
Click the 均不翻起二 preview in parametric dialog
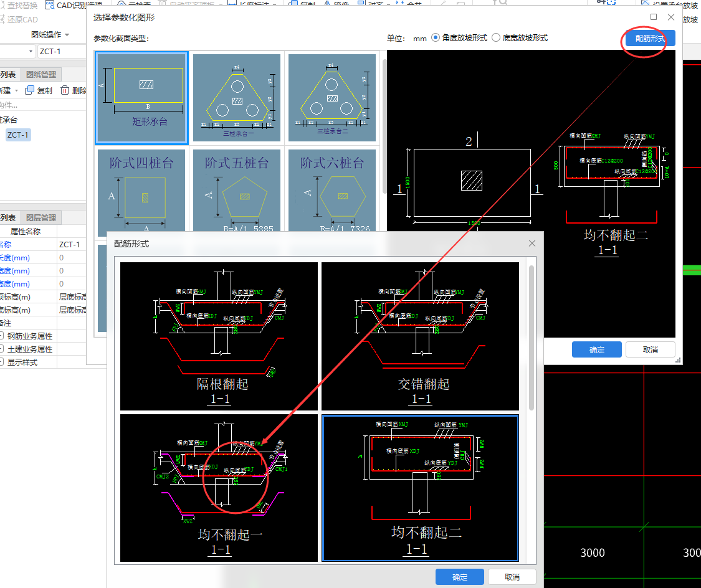(x=612, y=194)
